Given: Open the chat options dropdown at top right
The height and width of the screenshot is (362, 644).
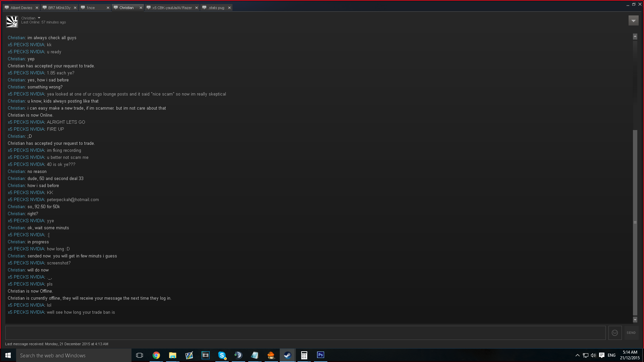Looking at the screenshot, I should 633,21.
